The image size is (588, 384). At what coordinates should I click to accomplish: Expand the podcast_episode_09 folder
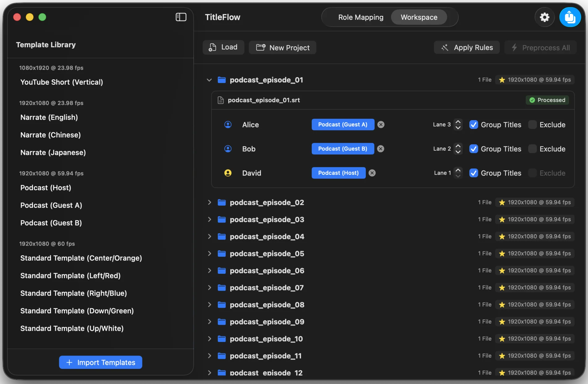209,321
